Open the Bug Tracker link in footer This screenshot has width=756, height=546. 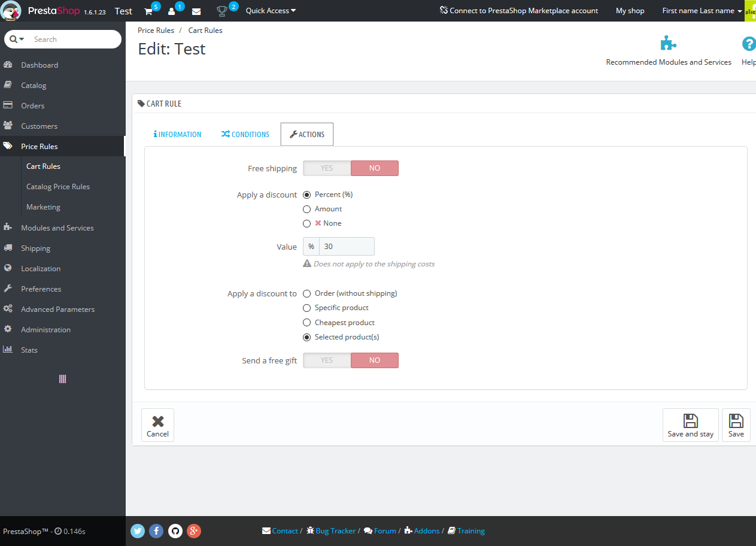click(335, 530)
